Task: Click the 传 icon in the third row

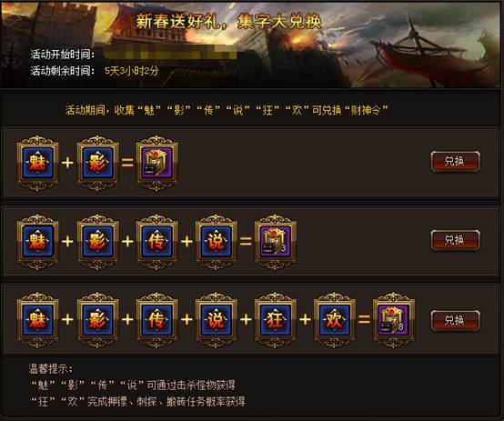Action: tap(156, 320)
